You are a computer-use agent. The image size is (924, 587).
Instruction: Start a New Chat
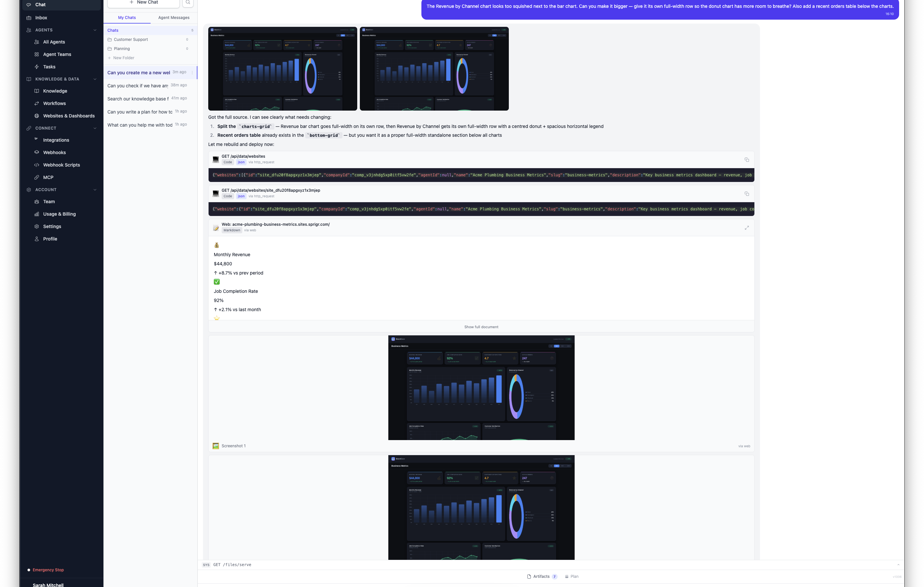pyautogui.click(x=144, y=2)
